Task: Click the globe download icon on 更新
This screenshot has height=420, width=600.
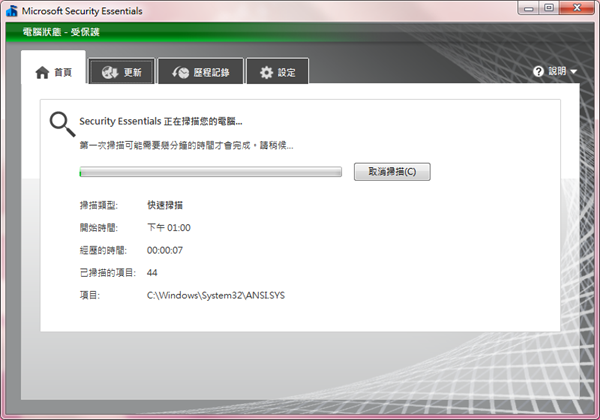Action: [x=110, y=72]
